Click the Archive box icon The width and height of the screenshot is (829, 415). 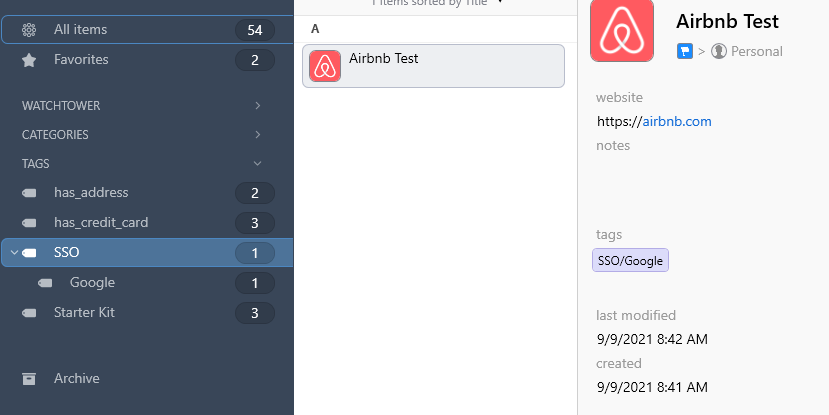tap(29, 379)
